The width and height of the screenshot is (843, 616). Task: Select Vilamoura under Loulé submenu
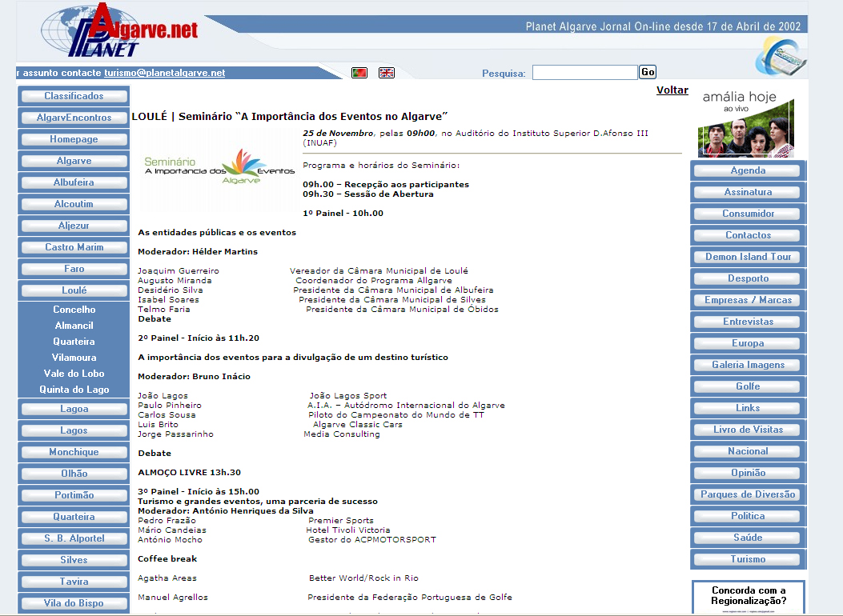[74, 358]
